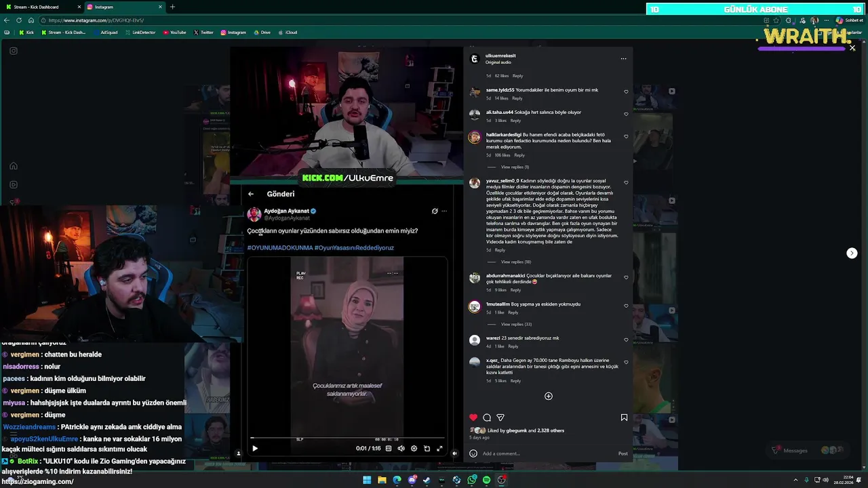Open the AdSquad bookmark
The height and width of the screenshot is (488, 868).
pyautogui.click(x=105, y=32)
